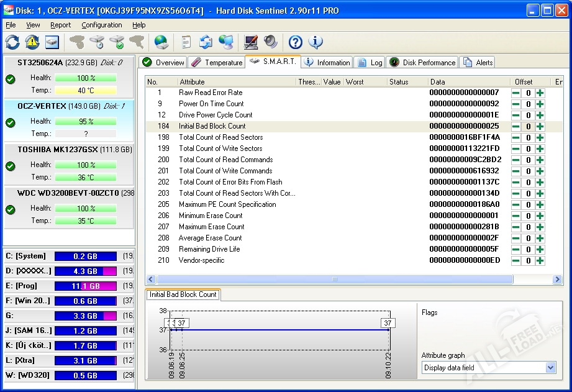The height and width of the screenshot is (392, 572).
Task: Open the report document toolbar icon
Action: pyautogui.click(x=186, y=42)
